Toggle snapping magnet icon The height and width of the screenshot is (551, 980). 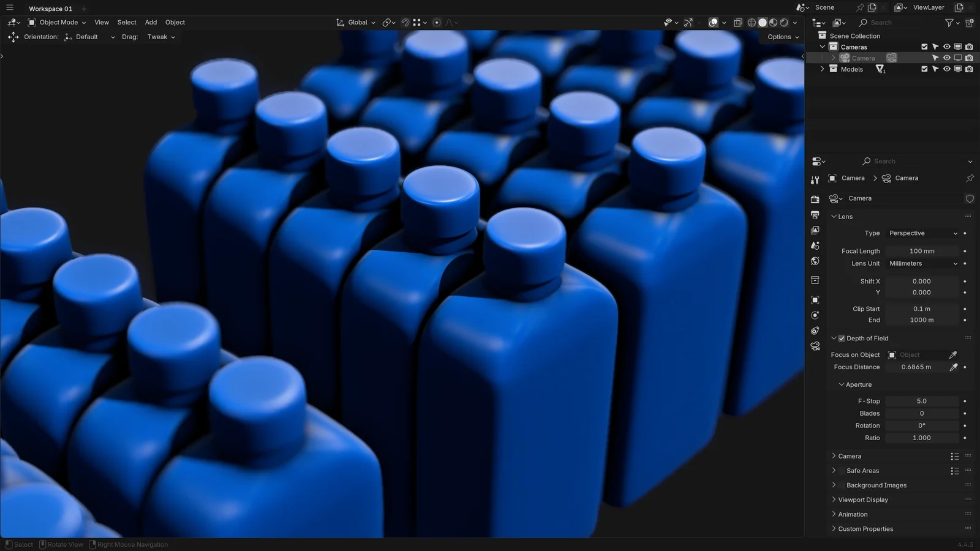[405, 23]
